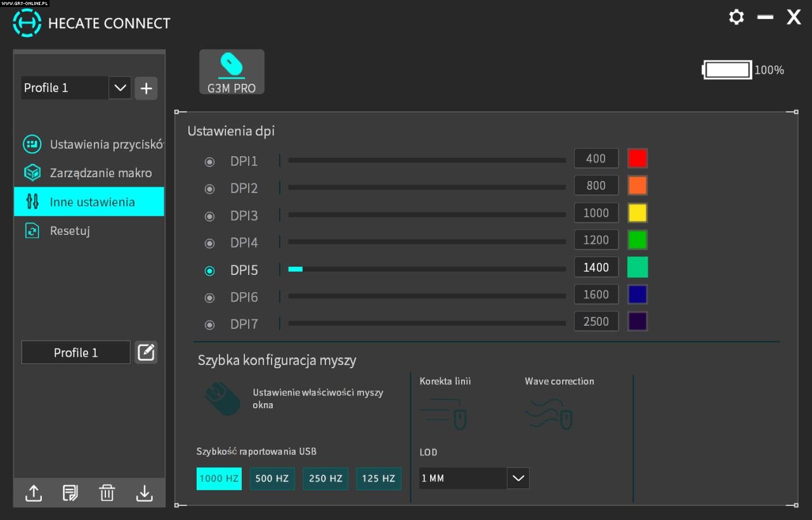
Task: Select the DPI1 radio button
Action: click(209, 162)
